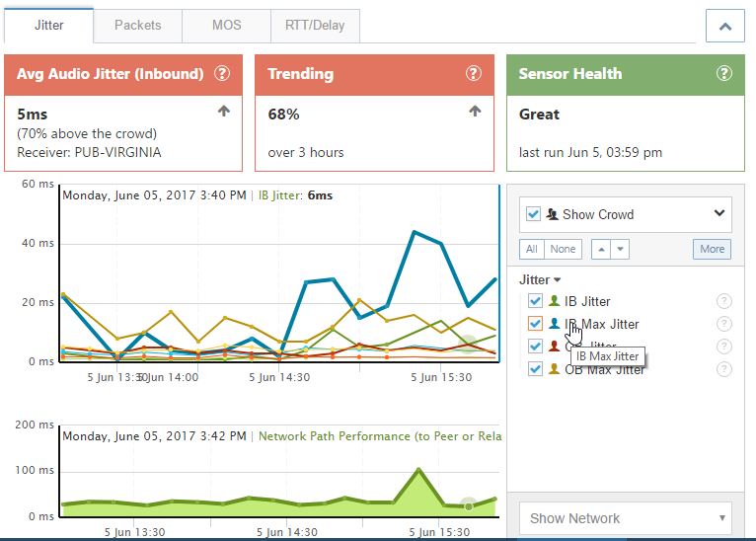756x541 pixels.
Task: Click the up arrow in Avg Audio Jitter card
Action: (224, 113)
